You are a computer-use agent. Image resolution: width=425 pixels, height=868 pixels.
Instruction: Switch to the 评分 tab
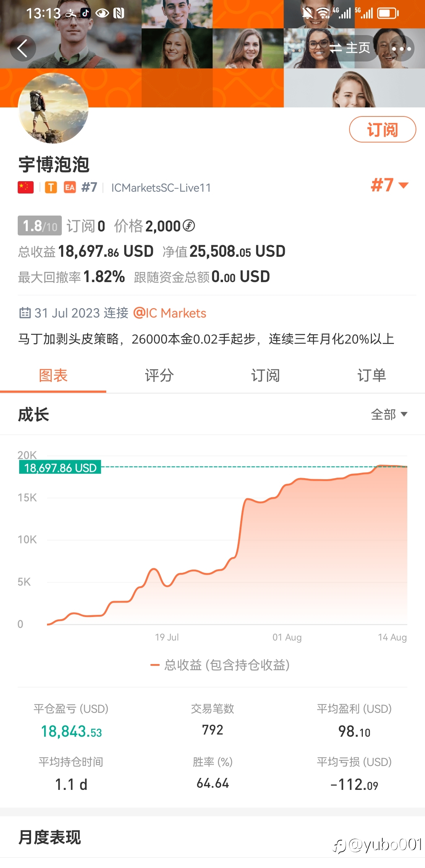(x=159, y=375)
